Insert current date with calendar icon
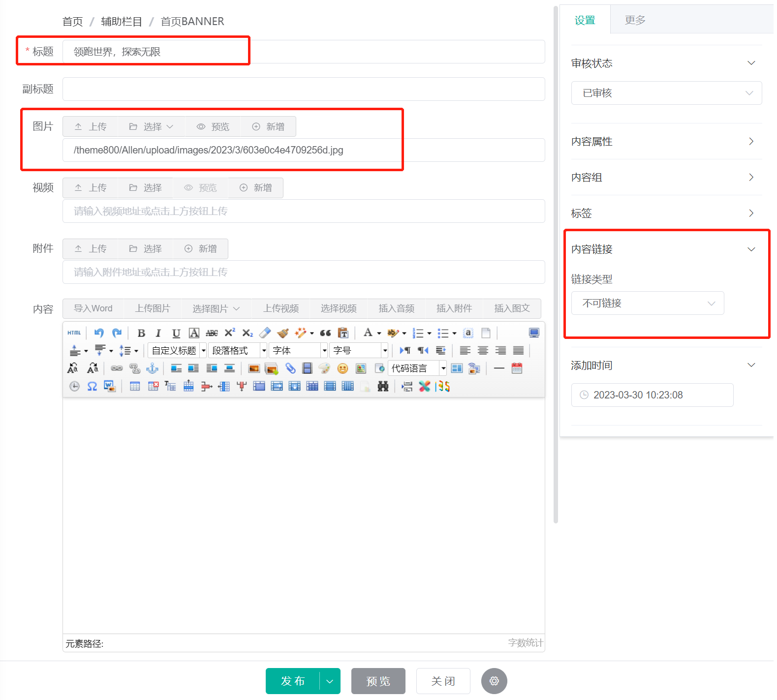 pos(517,368)
